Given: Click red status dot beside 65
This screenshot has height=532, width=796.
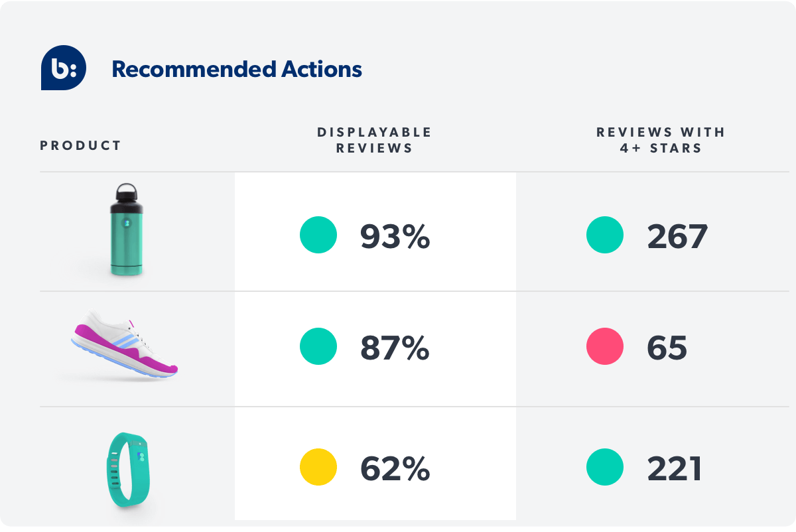Looking at the screenshot, I should 605,346.
